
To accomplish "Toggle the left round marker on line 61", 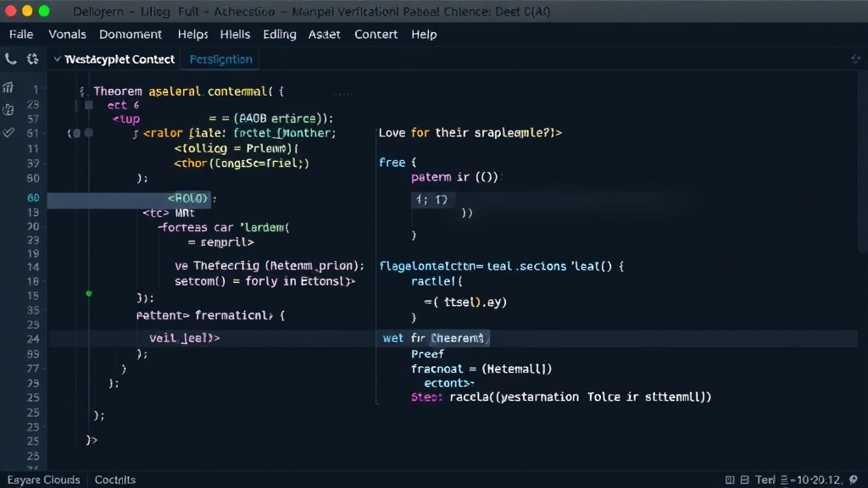I will point(77,133).
